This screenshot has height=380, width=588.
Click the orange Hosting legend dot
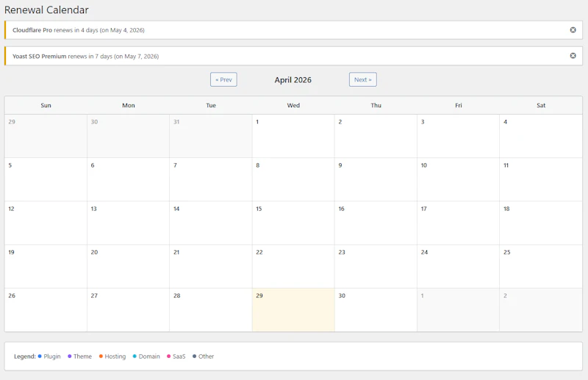point(101,356)
